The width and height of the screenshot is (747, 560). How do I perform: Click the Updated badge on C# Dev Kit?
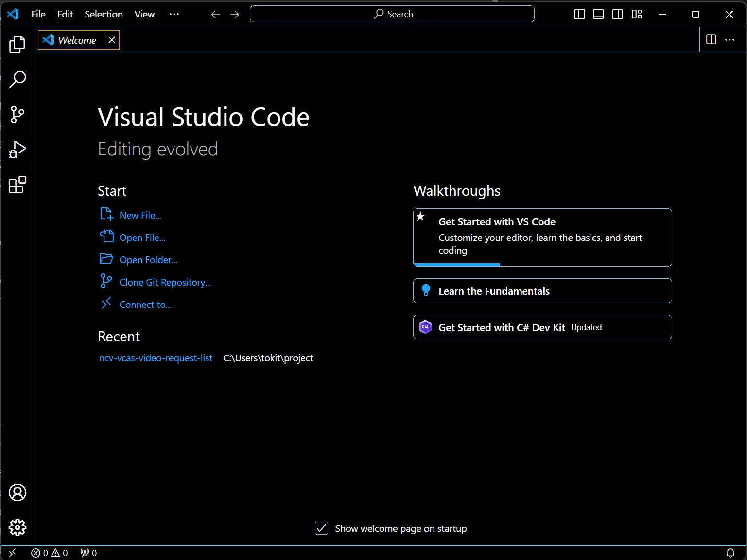586,327
